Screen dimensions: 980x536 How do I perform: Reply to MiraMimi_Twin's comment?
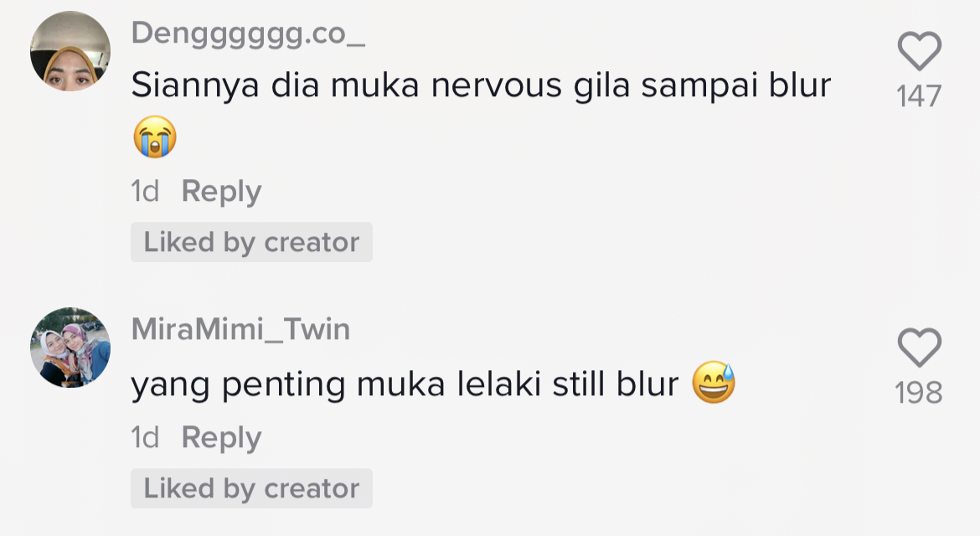(221, 438)
